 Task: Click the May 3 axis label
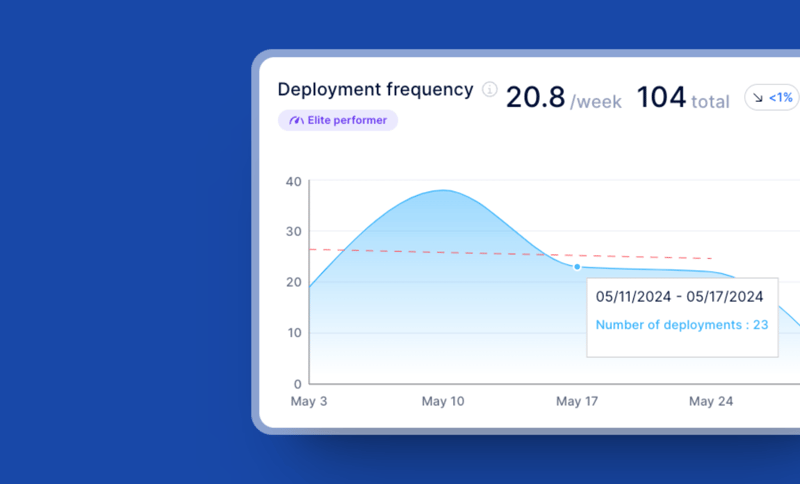(x=309, y=401)
